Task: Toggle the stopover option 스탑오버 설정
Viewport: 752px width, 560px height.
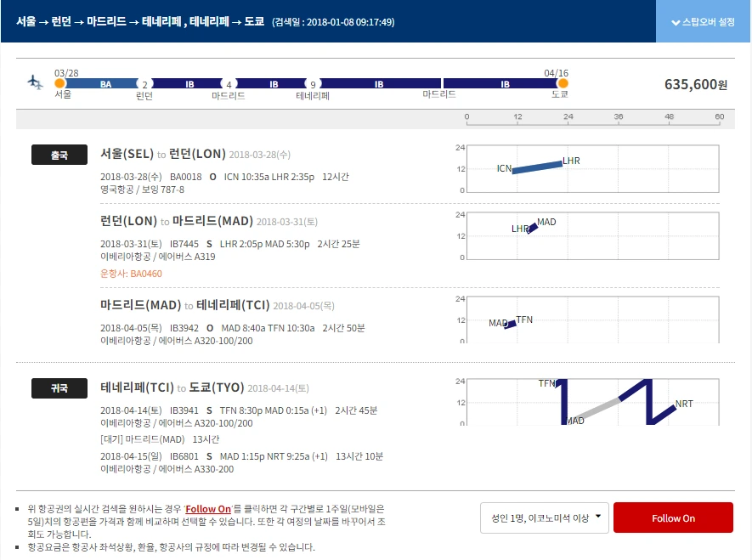Action: click(709, 20)
